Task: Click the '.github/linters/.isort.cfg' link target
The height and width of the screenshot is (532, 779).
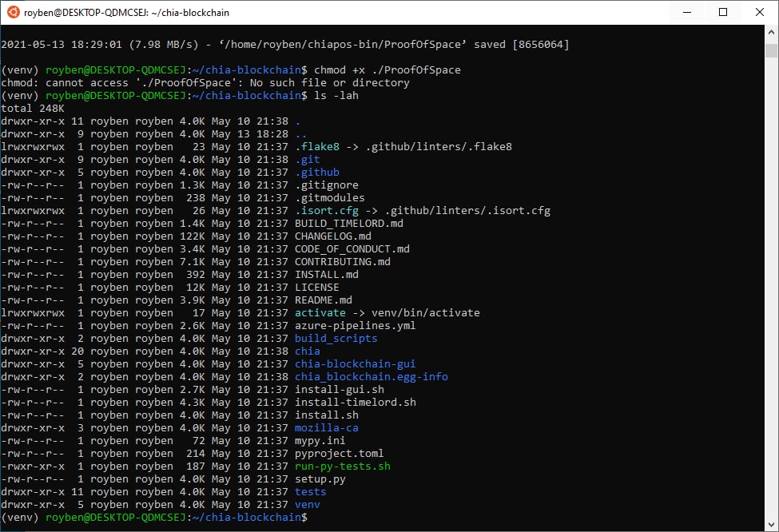Action: tap(467, 211)
